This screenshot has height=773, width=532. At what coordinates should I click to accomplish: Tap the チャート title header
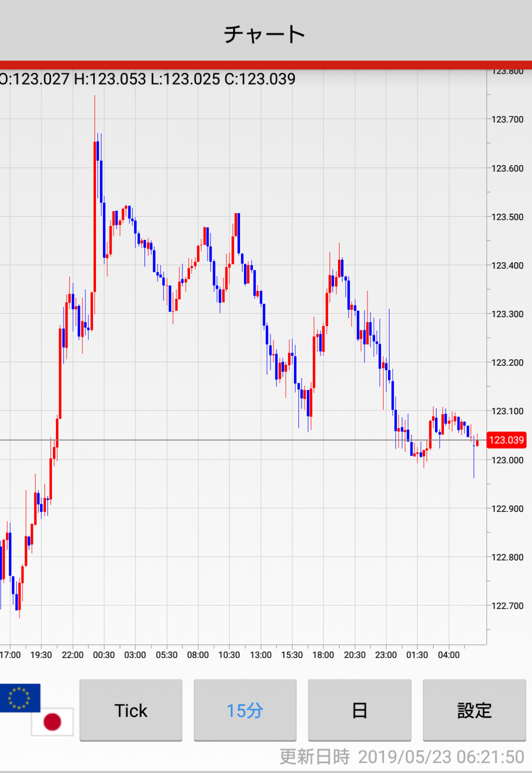coord(265,34)
